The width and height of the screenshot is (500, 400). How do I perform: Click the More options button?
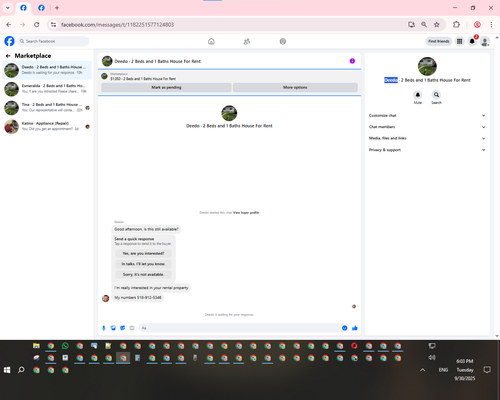[x=295, y=87]
